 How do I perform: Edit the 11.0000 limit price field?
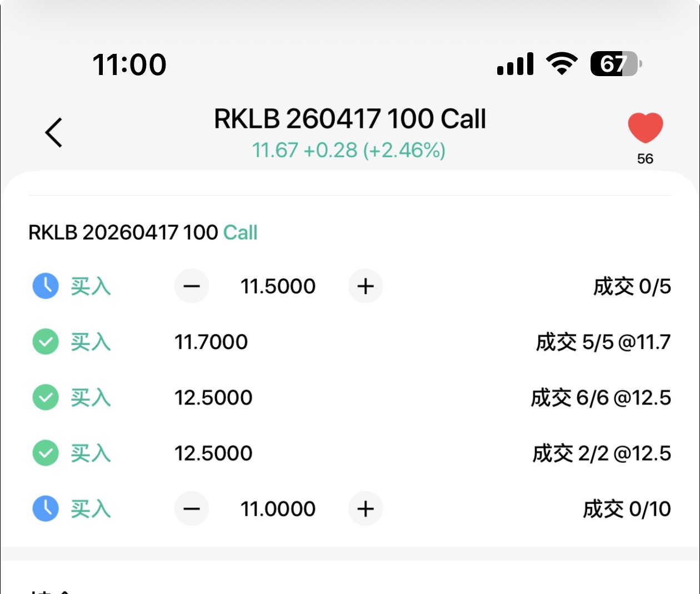pos(278,508)
